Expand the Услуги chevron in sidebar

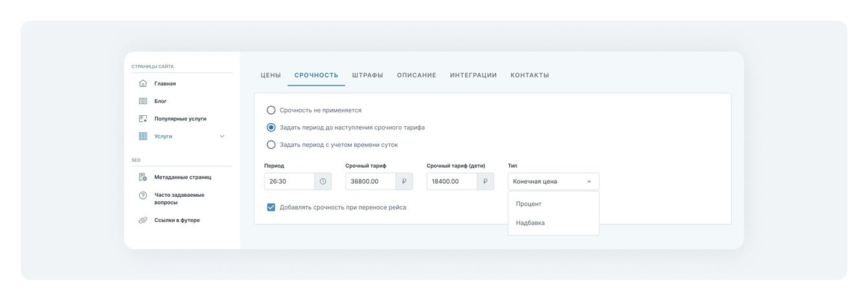(x=222, y=136)
